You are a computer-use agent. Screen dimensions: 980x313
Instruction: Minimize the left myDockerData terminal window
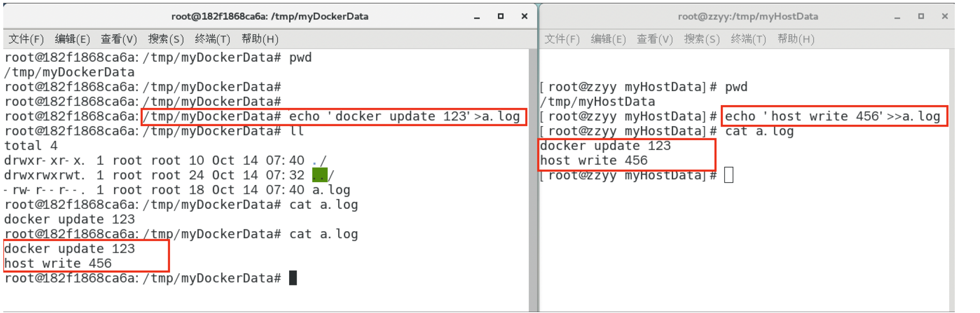[477, 17]
